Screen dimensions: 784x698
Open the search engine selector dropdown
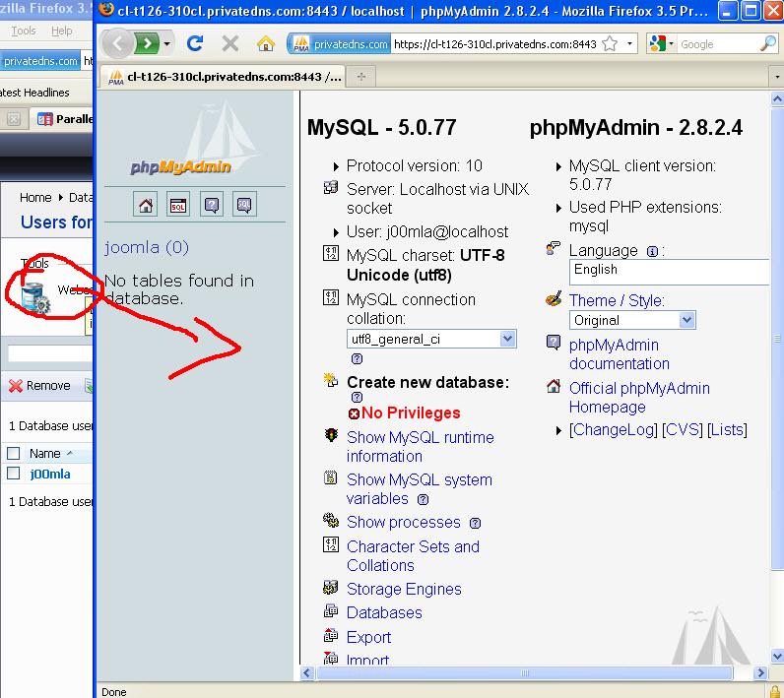pyautogui.click(x=671, y=44)
